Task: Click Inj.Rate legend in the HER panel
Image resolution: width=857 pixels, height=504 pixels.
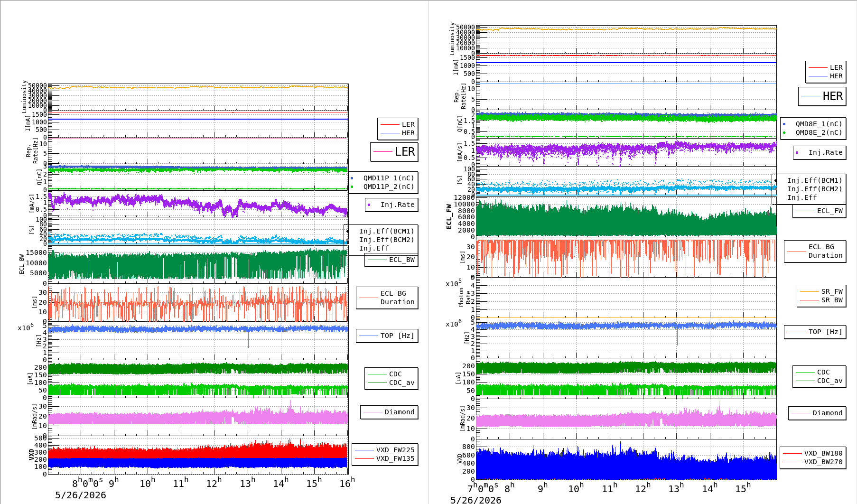Action: pyautogui.click(x=825, y=152)
